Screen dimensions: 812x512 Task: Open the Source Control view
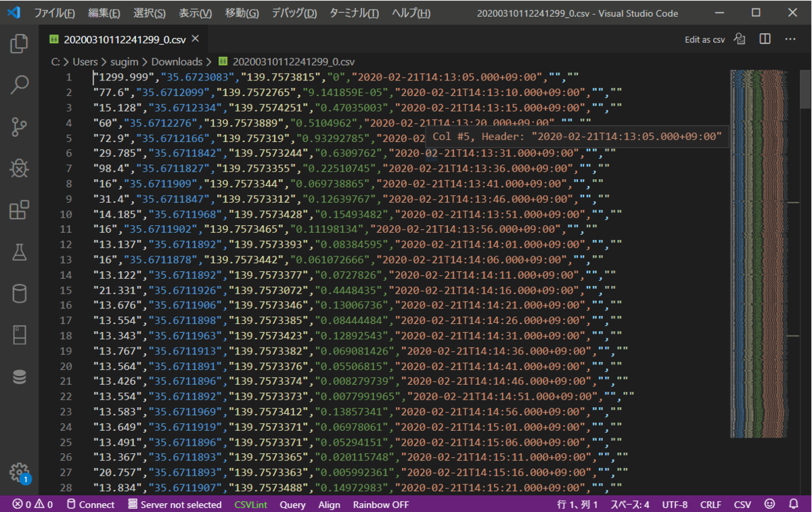tap(19, 126)
